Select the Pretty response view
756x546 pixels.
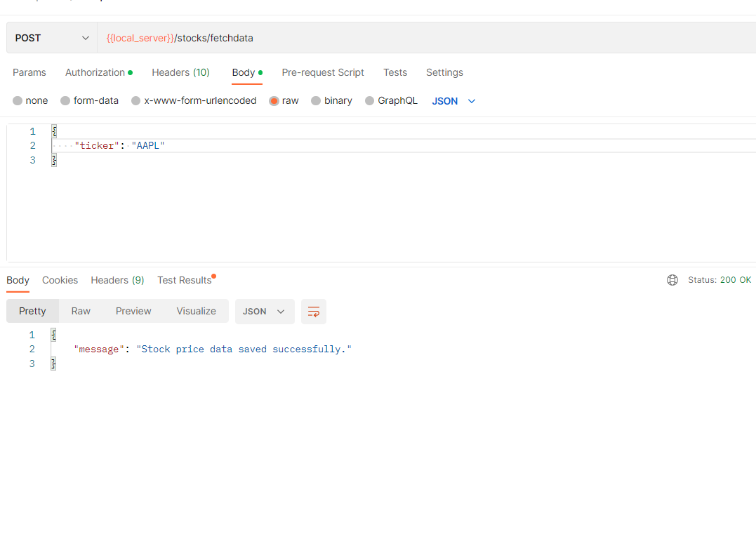click(x=32, y=311)
